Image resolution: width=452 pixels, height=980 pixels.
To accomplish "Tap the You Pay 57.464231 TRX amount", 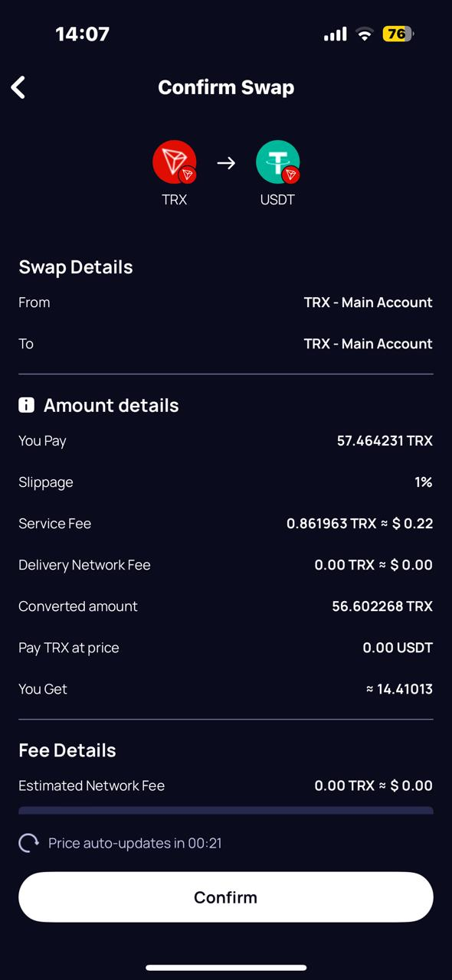I will [385, 441].
